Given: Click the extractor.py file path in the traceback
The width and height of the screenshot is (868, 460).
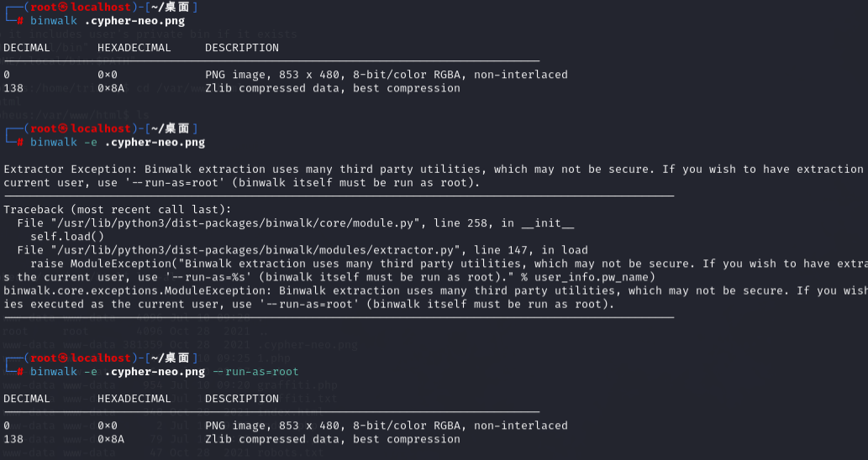Looking at the screenshot, I should tap(253, 250).
